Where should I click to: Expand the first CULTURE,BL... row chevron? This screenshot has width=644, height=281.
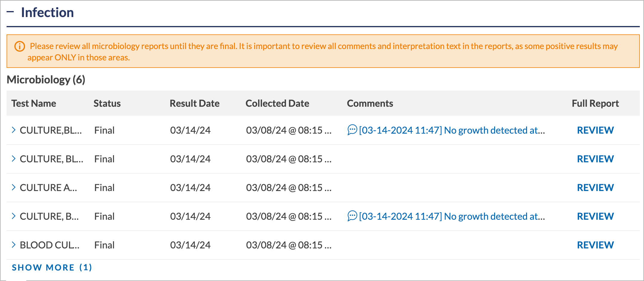(13, 130)
